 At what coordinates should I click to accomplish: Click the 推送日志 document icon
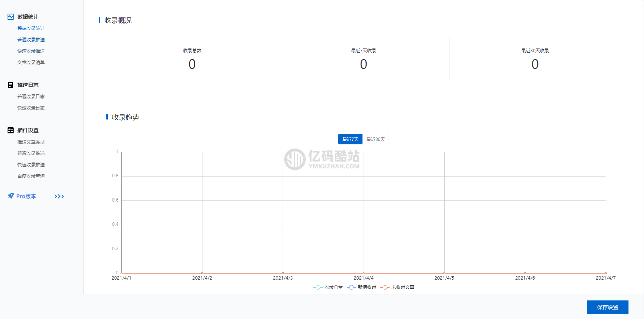pyautogui.click(x=11, y=85)
